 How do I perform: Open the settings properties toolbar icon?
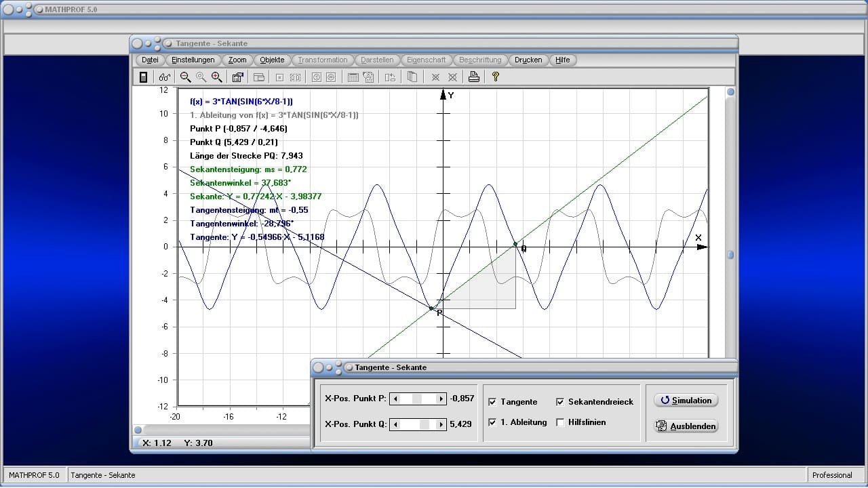(x=238, y=77)
